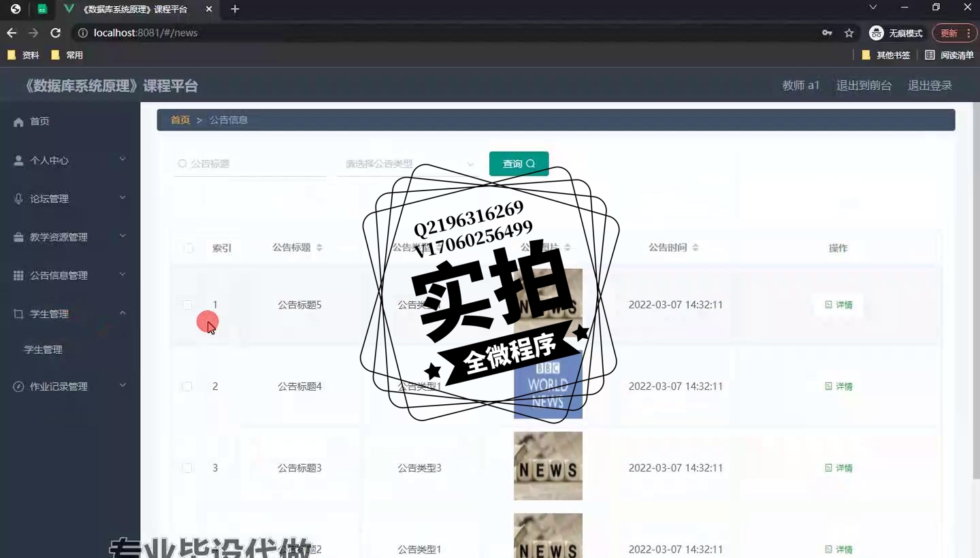Click 退出到前台 in top bar

click(x=864, y=86)
